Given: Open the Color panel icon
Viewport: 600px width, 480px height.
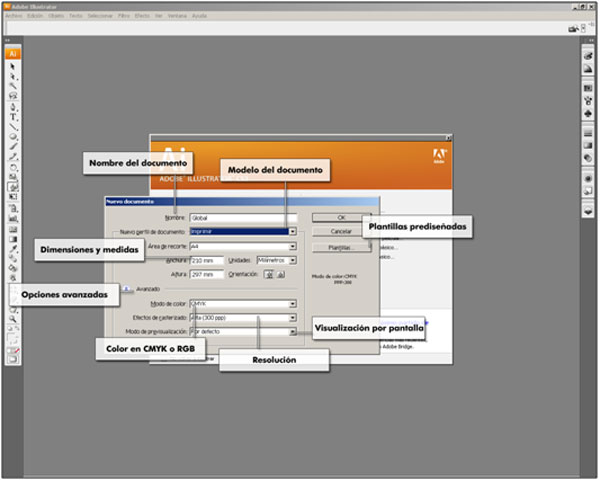Looking at the screenshot, I should (x=588, y=56).
